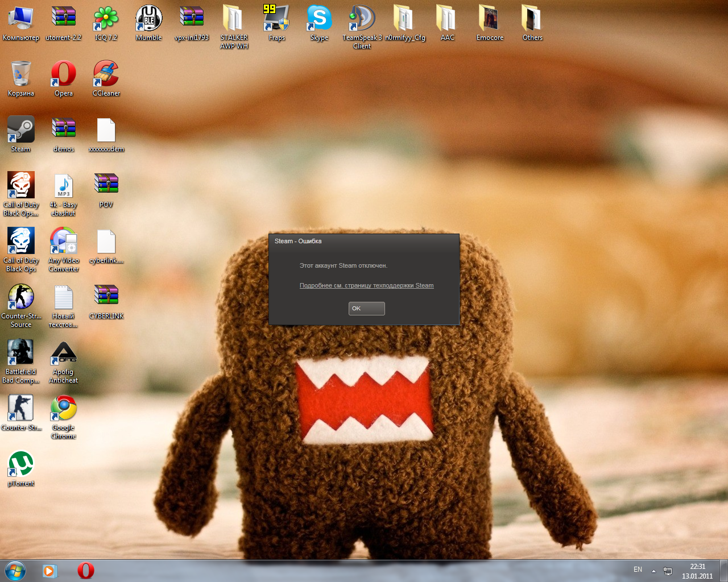Select the Counter-Str... shortcut below Battlefield
Viewport: 728px width, 582px height.
(21, 413)
